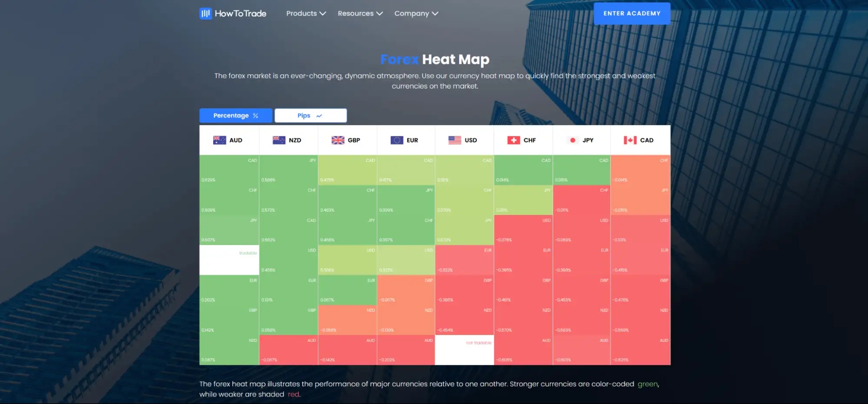Expand the Company dropdown menu
Image resolution: width=868 pixels, height=404 pixels.
pos(416,13)
